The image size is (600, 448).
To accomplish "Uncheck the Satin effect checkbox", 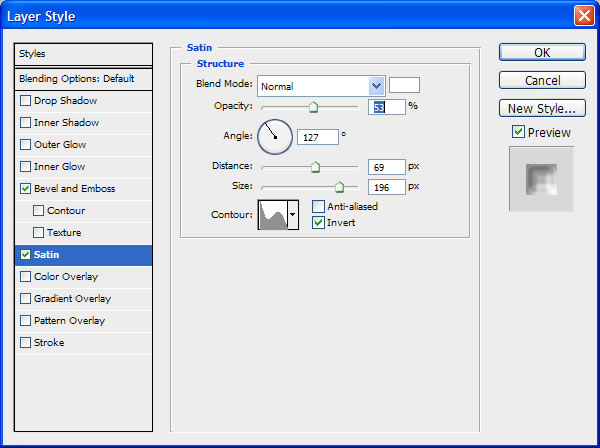I will point(26,254).
